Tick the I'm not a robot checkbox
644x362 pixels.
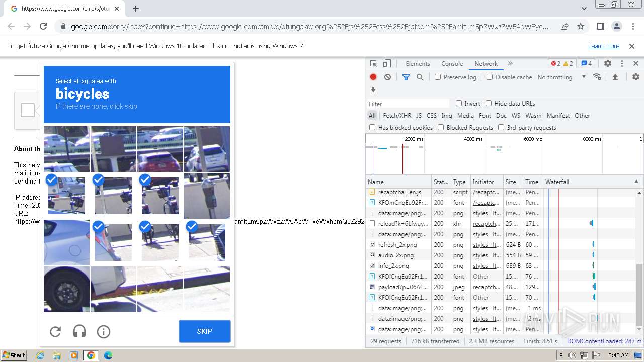tap(28, 110)
